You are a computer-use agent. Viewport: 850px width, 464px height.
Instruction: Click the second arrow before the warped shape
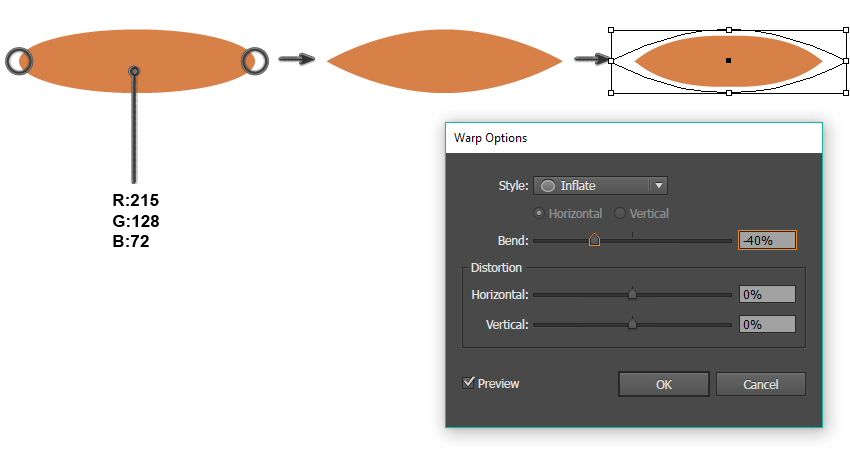point(591,60)
